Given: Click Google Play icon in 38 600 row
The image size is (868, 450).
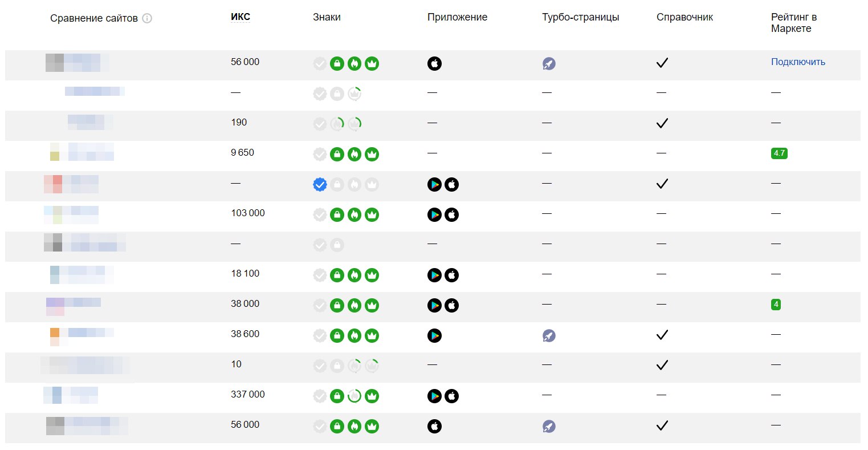Looking at the screenshot, I should (x=434, y=335).
